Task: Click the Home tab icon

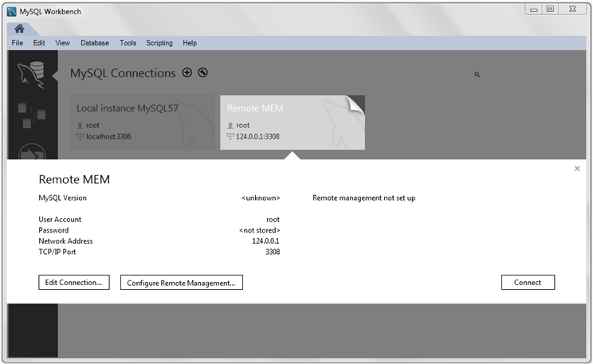Action: (19, 29)
